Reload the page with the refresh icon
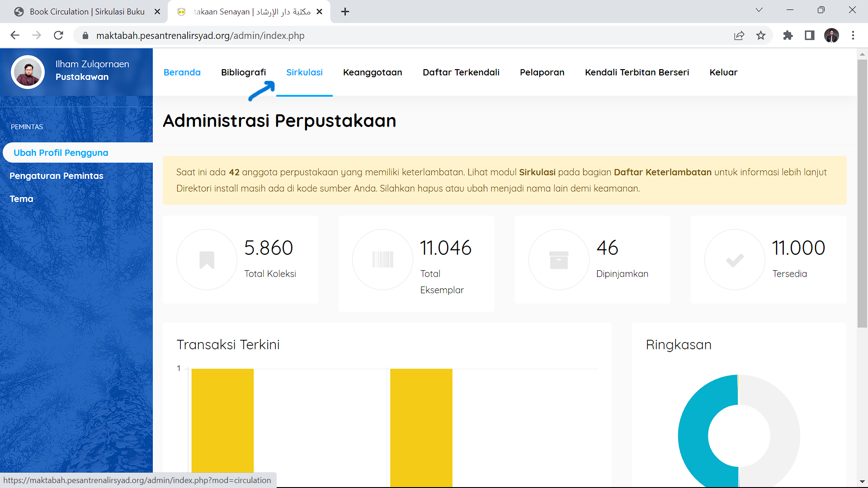This screenshot has height=488, width=868. (x=58, y=35)
